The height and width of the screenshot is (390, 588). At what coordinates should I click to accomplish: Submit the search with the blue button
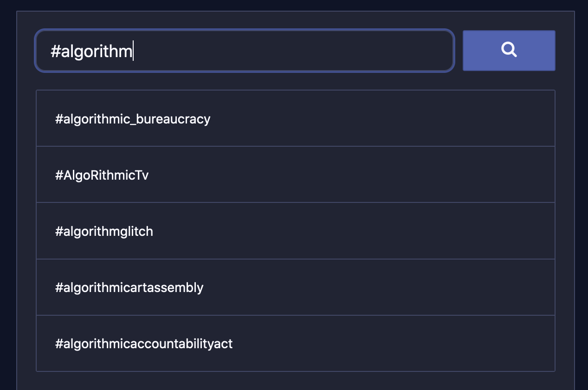pos(509,51)
